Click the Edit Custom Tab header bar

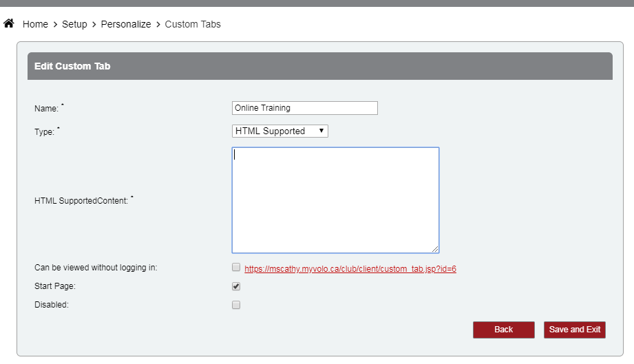click(x=320, y=66)
